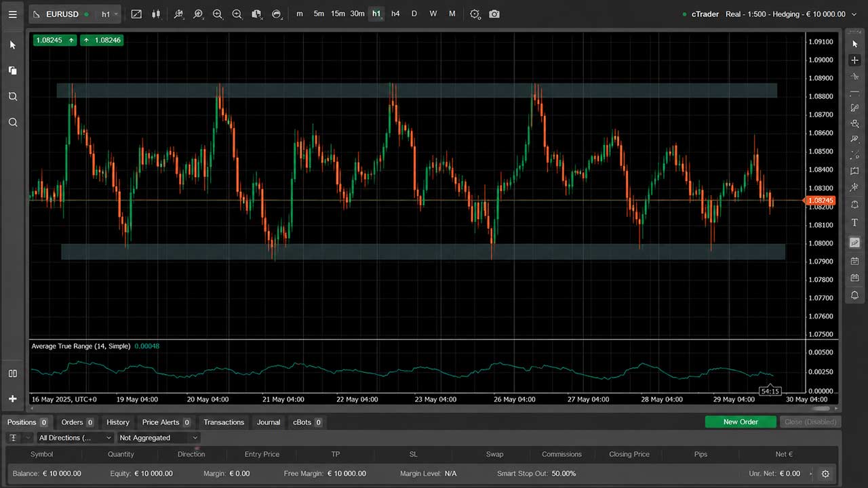The height and width of the screenshot is (488, 868).
Task: Switch chart to 30m timeframe
Action: tap(357, 14)
